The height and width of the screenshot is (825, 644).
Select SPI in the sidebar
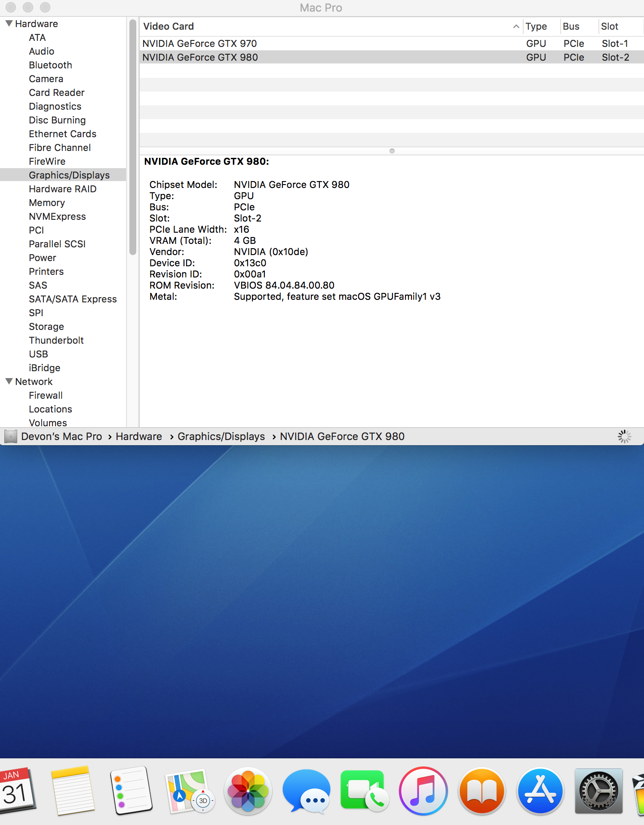(36, 313)
